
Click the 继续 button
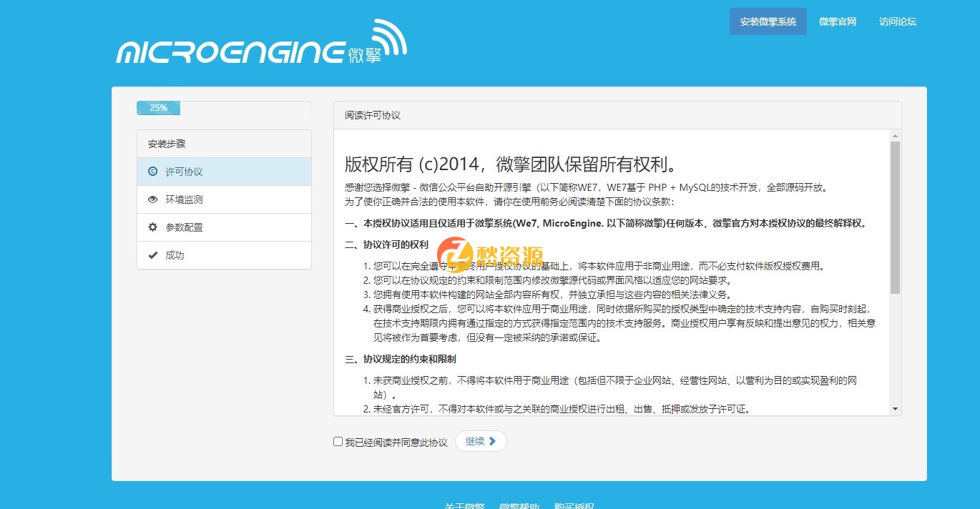coord(480,441)
